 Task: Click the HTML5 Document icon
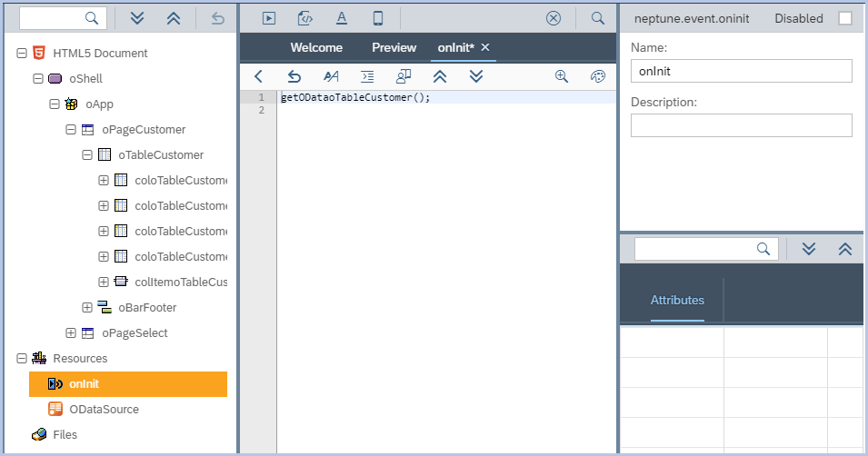(39, 53)
